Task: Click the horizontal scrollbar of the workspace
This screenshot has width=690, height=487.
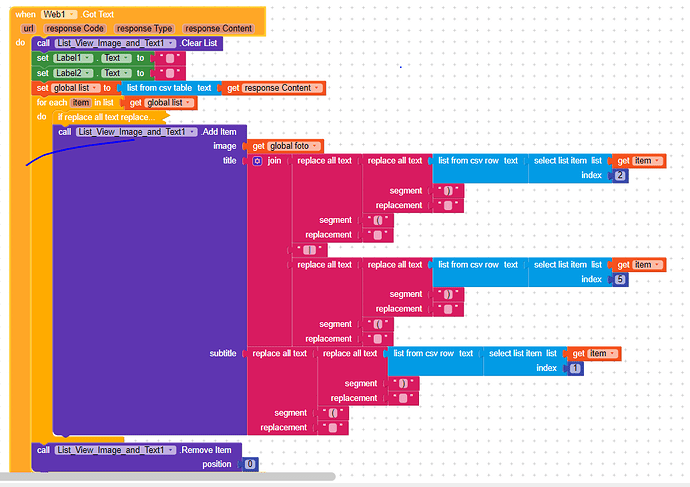Action: [167, 477]
